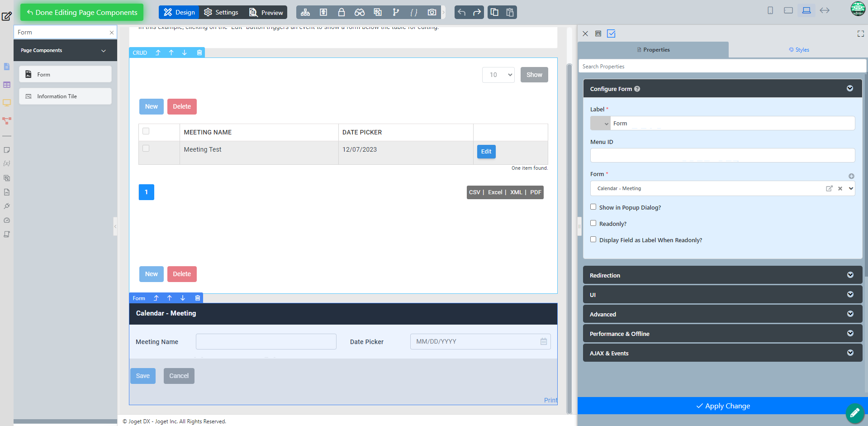Image resolution: width=868 pixels, height=426 pixels.
Task: Toggle the table header select-all checkbox
Action: pyautogui.click(x=146, y=131)
